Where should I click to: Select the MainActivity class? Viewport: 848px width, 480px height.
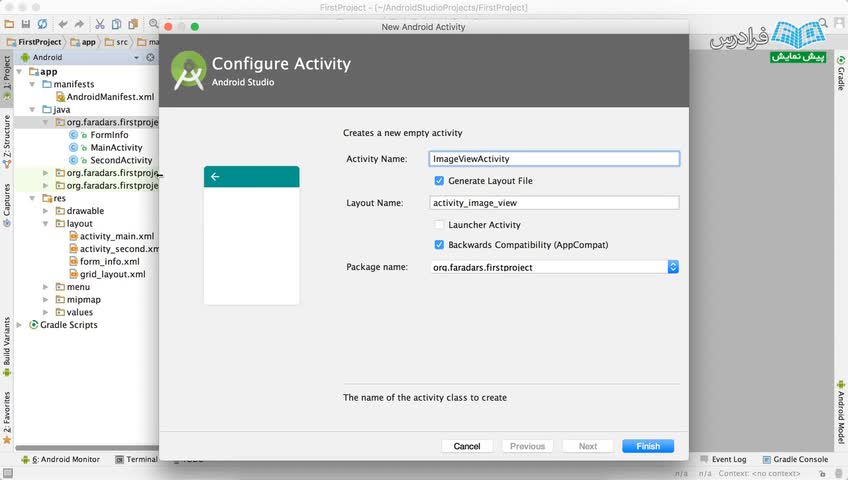[x=116, y=148]
